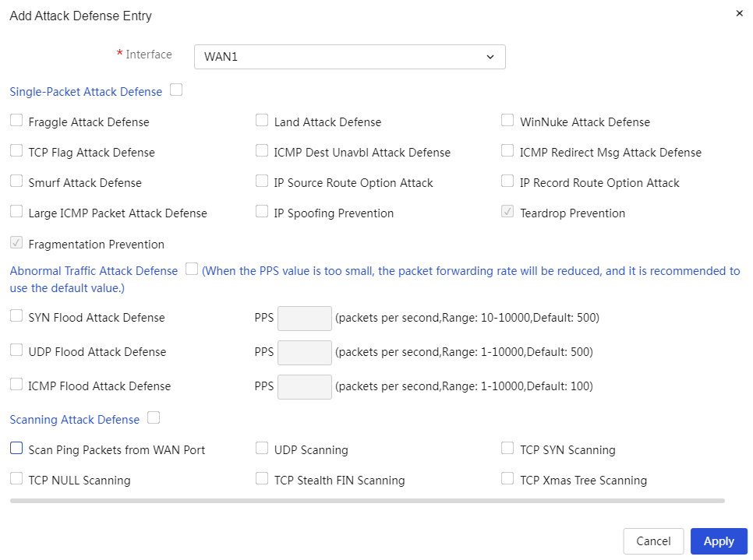753x560 pixels.
Task: Click the horizontal scrollbar below options
Action: (x=367, y=501)
